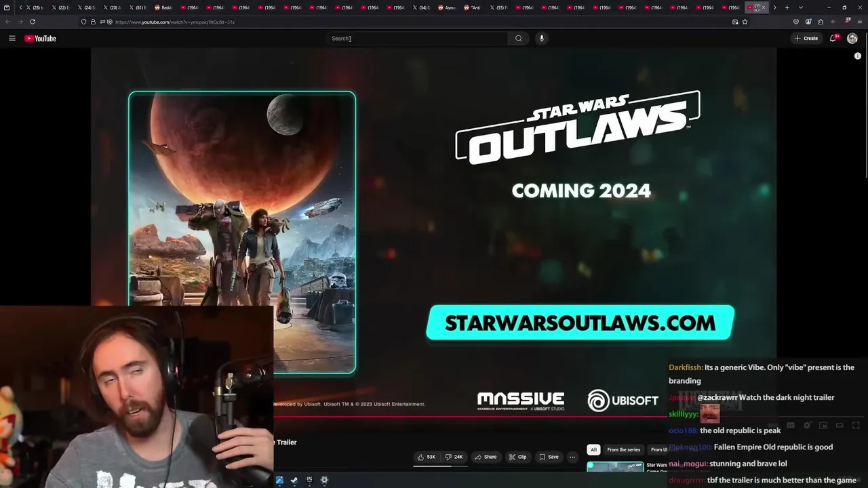Switch to the "Anti" browser tab
This screenshot has height=488, width=868.
pos(473,7)
